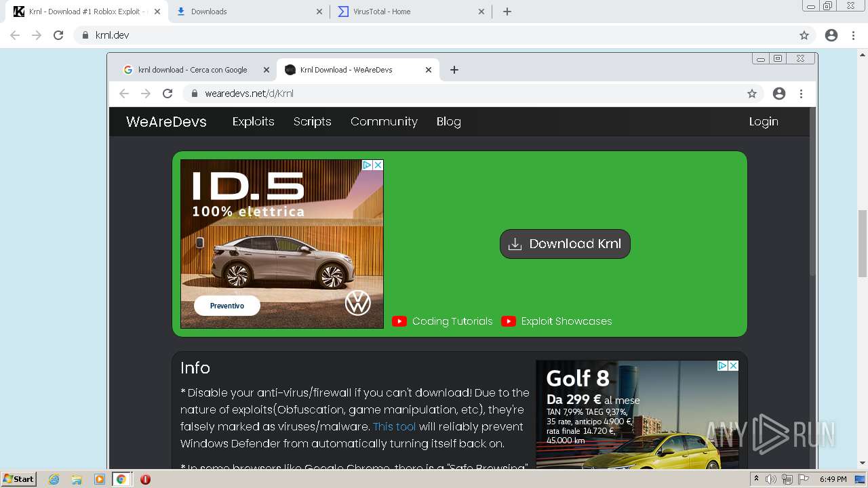Image resolution: width=868 pixels, height=488 pixels.
Task: Close the krnl download Google tab
Action: (267, 70)
